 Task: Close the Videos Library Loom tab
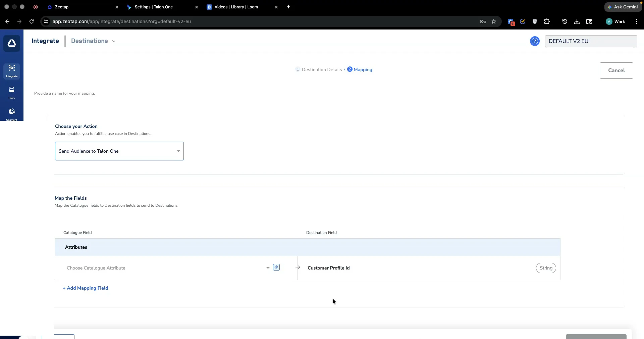tap(276, 7)
